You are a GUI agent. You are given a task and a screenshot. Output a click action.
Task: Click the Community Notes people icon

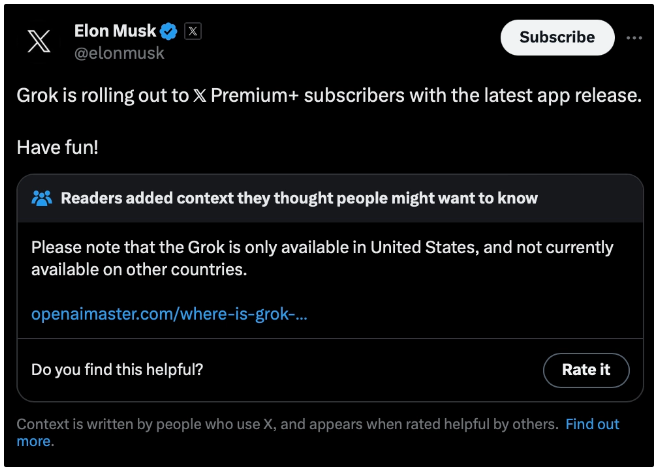click(41, 198)
